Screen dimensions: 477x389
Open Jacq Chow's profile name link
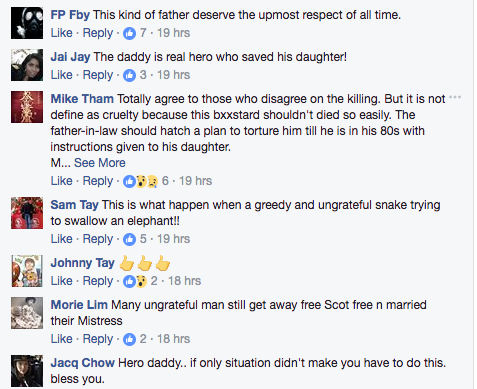83,363
